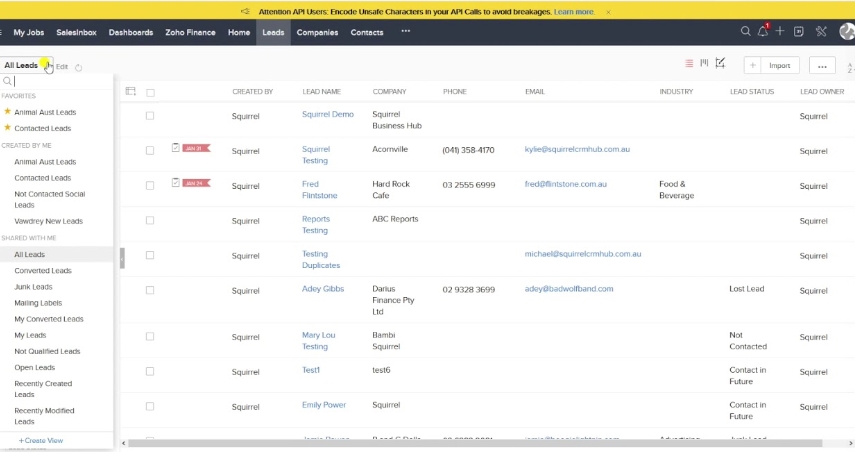Open the SalesInbox tab
Image resolution: width=855 pixels, height=452 pixels.
(76, 32)
